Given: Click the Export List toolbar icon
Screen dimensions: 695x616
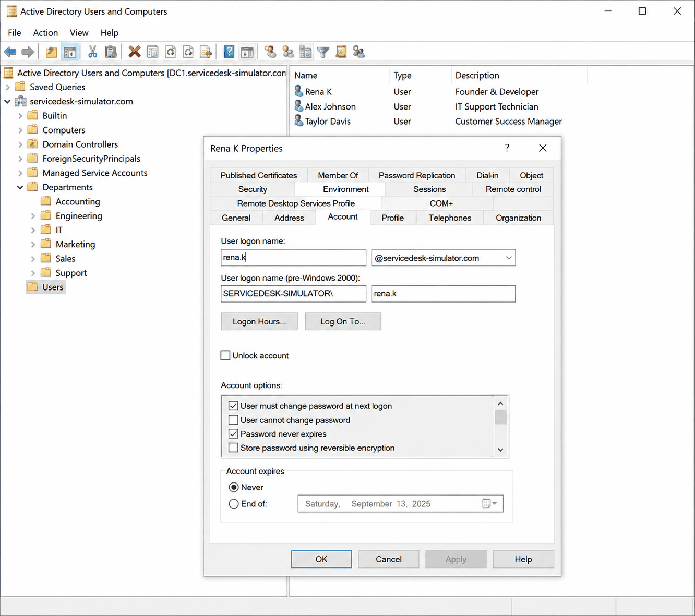Looking at the screenshot, I should click(206, 52).
